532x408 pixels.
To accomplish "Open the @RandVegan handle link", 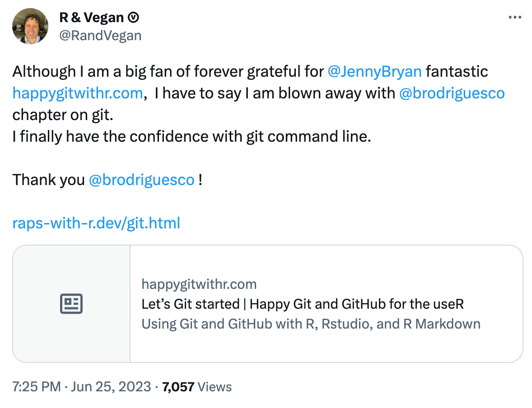I will tap(100, 35).
